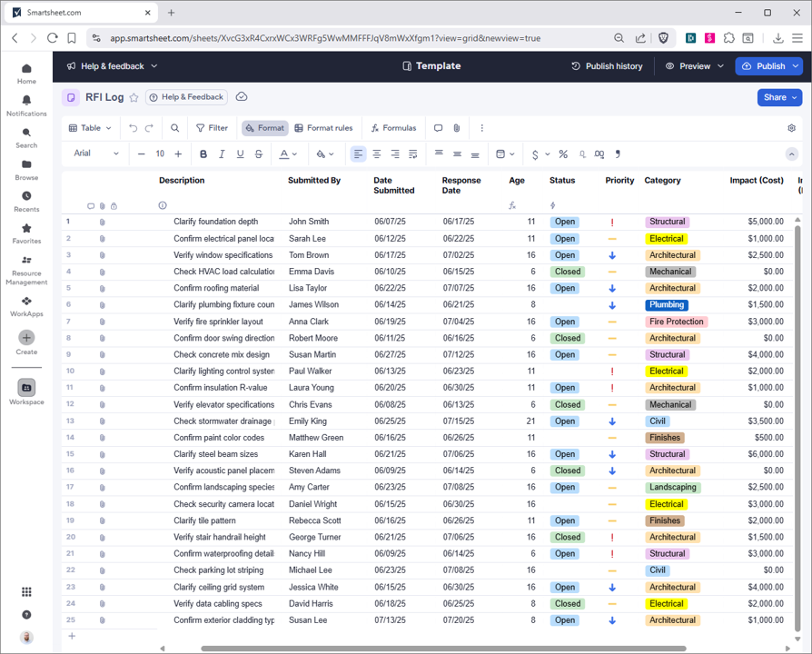
Task: Open the conversations comment icon in toolbar
Action: tap(438, 128)
